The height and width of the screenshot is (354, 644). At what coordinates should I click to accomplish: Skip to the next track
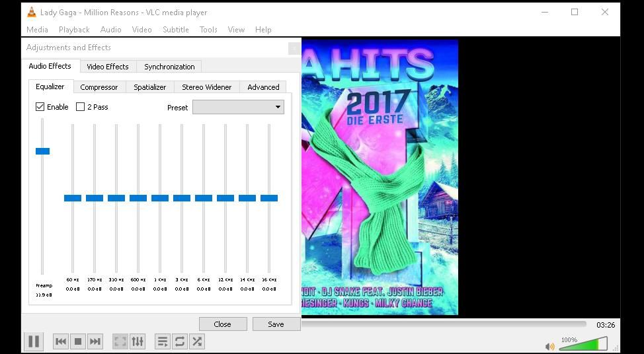pos(95,341)
